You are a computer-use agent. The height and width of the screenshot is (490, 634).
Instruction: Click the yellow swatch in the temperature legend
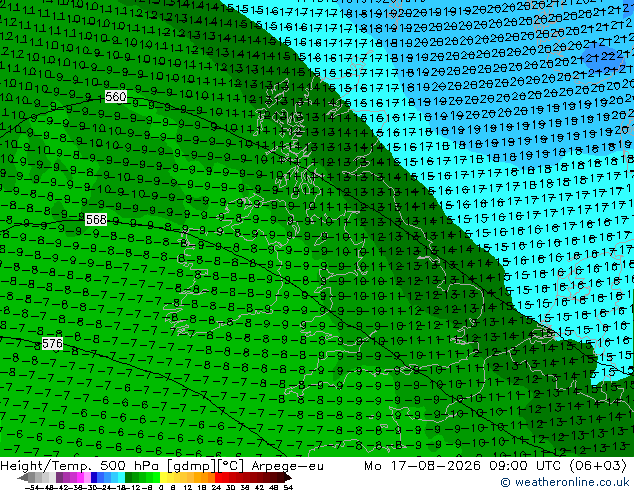(x=163, y=478)
